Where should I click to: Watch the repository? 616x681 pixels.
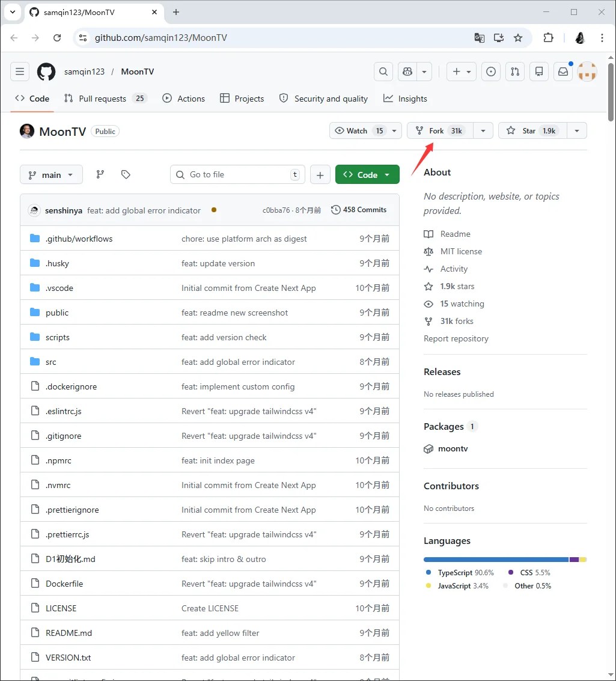[x=359, y=130]
